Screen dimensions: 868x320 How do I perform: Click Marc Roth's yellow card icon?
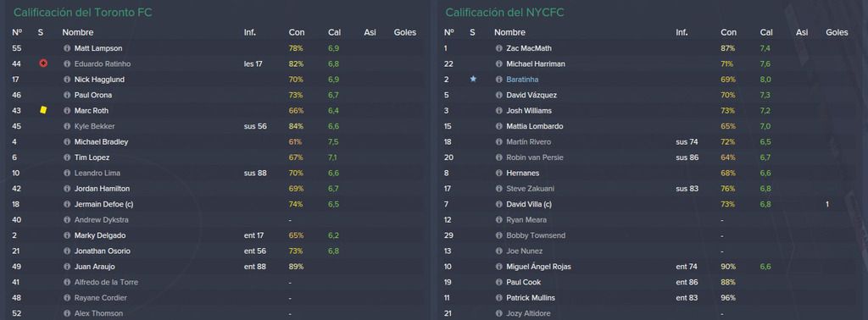click(43, 111)
